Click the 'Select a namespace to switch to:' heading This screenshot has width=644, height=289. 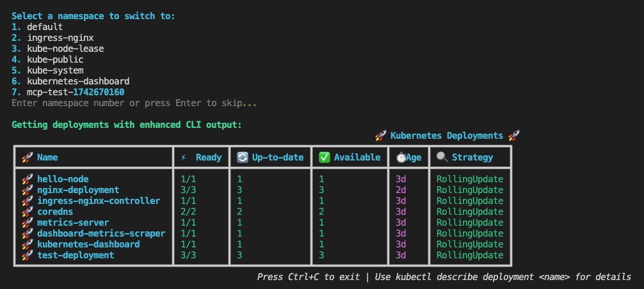(93, 17)
